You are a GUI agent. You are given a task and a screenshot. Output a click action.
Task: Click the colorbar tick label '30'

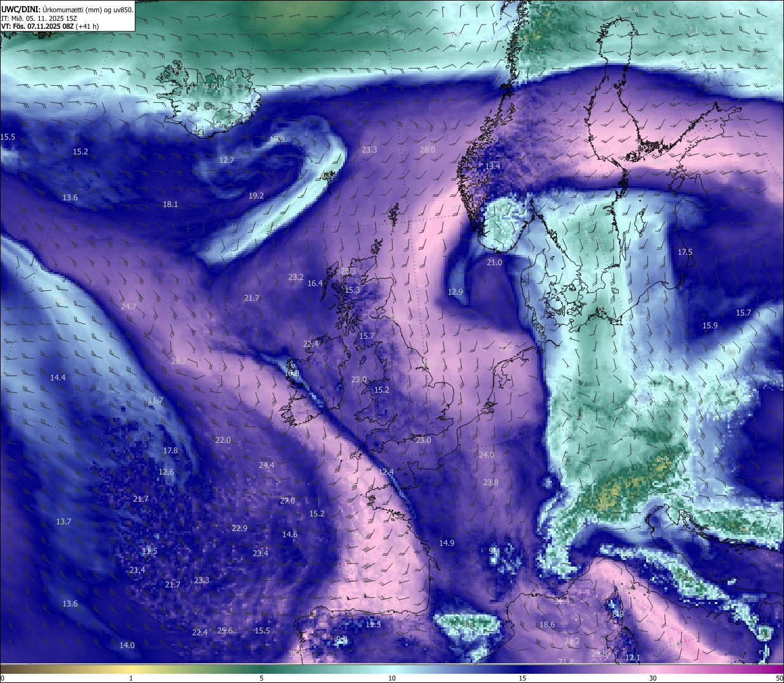653,678
